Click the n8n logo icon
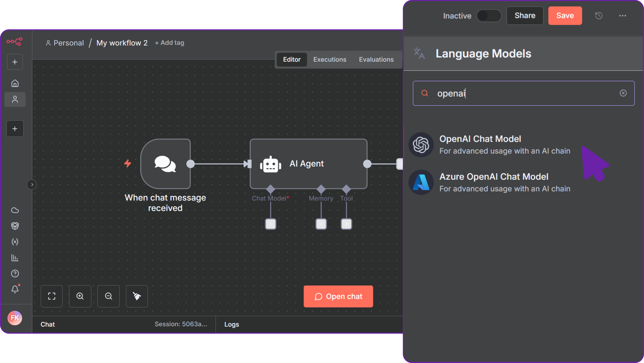Screen dimensions: 644x363 coord(14,41)
